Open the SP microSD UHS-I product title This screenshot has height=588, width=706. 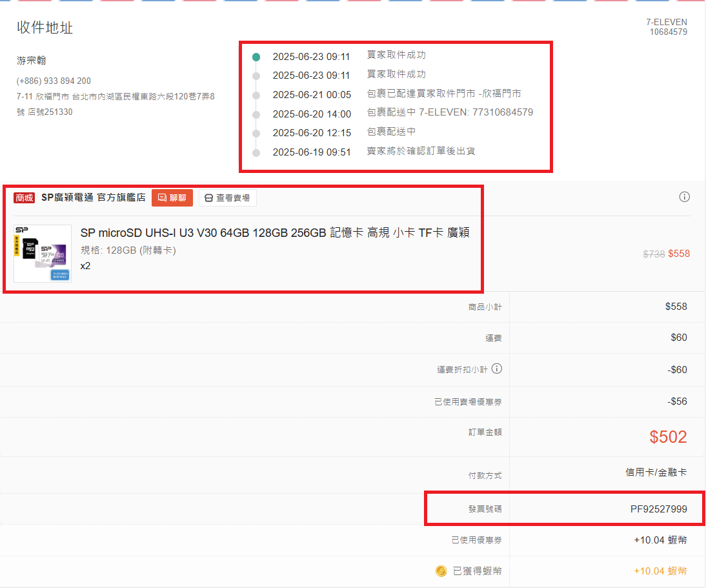[x=274, y=233]
